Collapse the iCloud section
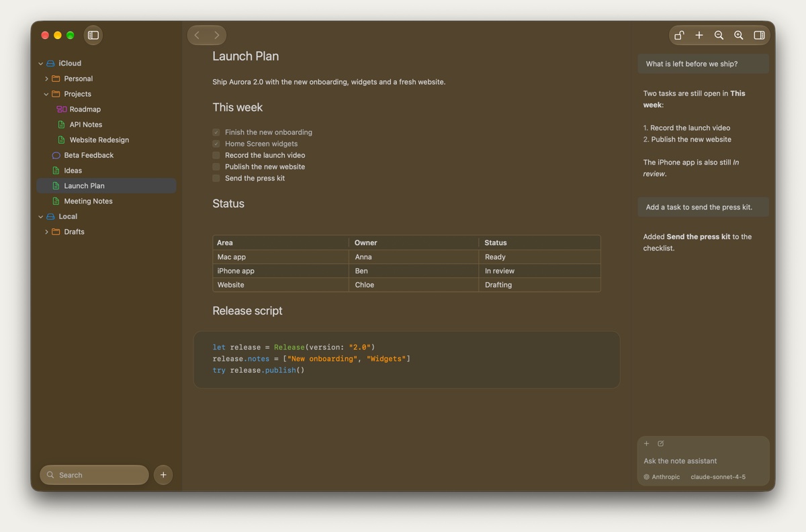 41,64
